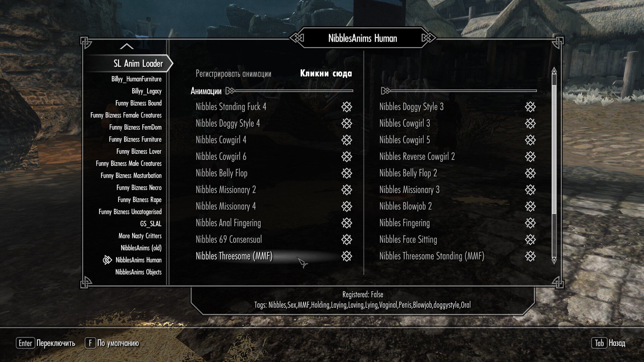
Task: Toggle animation registration for Nibbles 69 Consensual
Action: tap(347, 240)
